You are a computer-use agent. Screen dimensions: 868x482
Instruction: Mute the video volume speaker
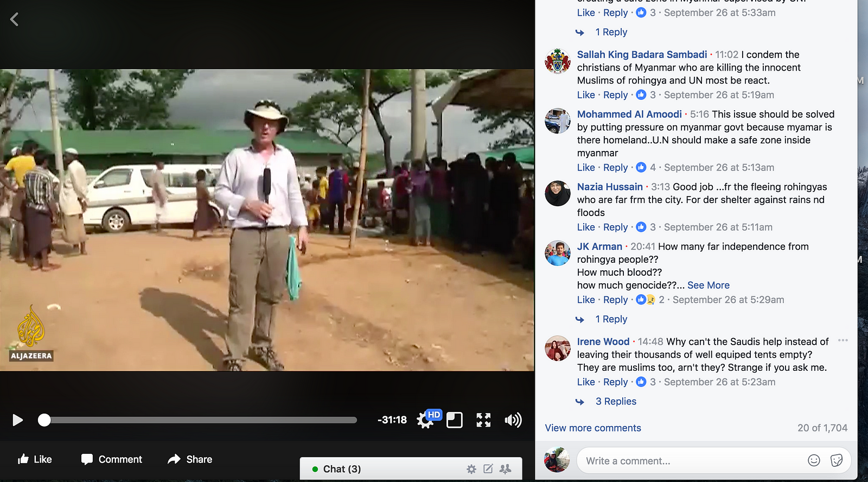point(513,420)
